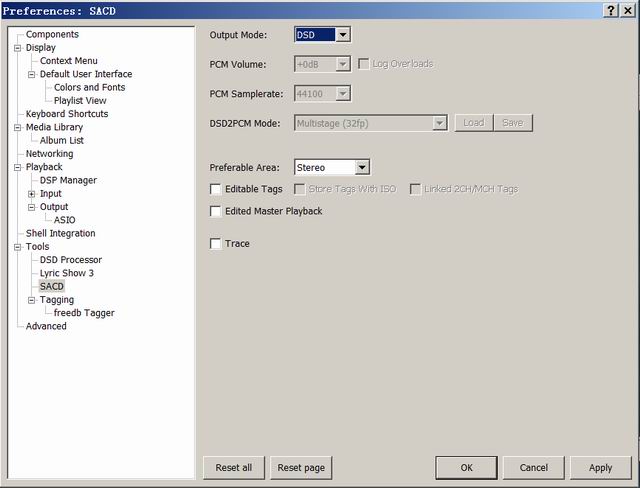This screenshot has width=640, height=488.
Task: Collapse the Tagging tree node
Action: (x=31, y=300)
